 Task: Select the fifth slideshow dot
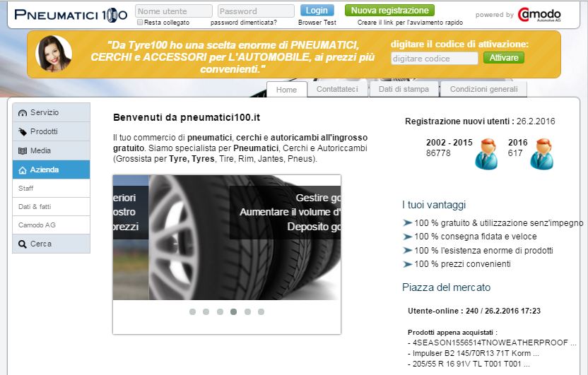pyautogui.click(x=247, y=311)
